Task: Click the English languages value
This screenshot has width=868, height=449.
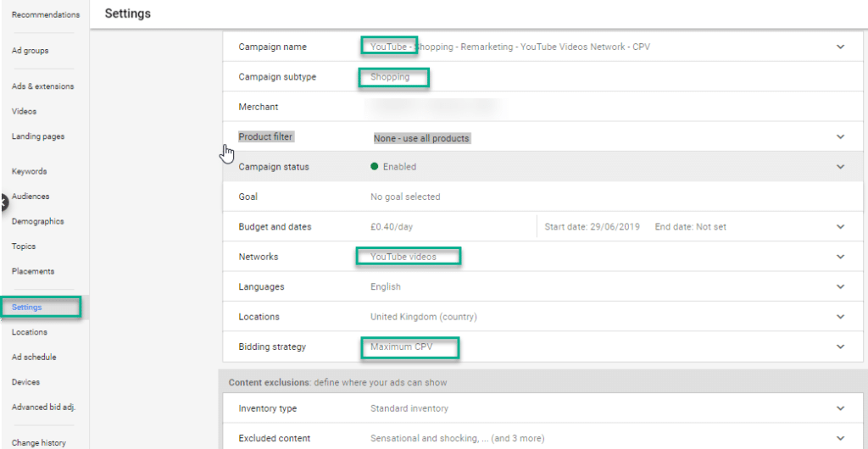Action: click(386, 287)
